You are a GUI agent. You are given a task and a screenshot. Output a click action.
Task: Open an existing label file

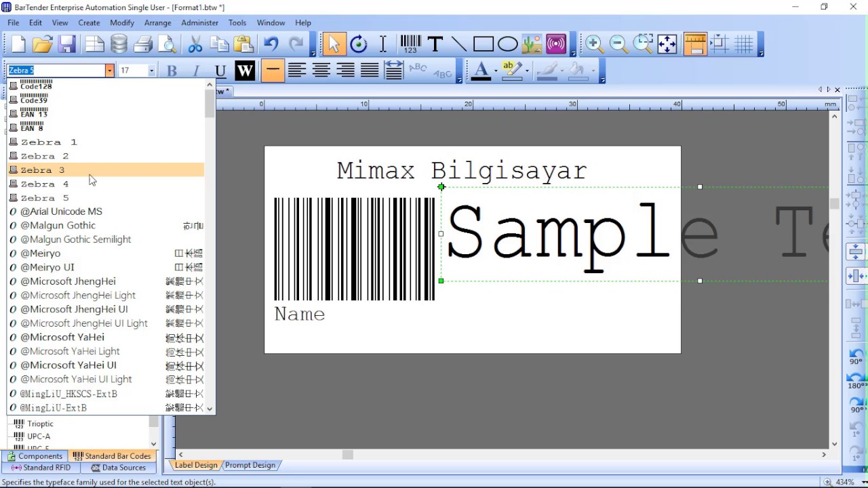click(42, 45)
